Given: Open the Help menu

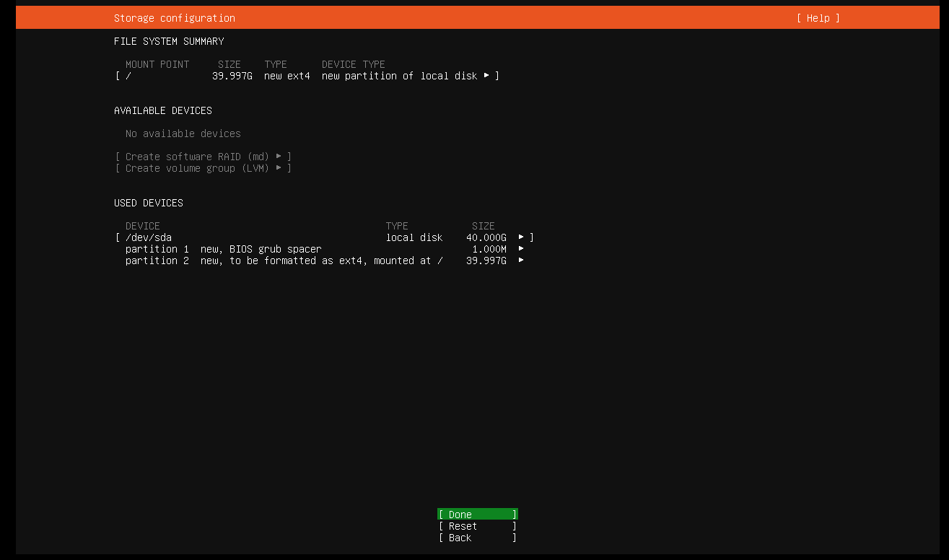Looking at the screenshot, I should (x=818, y=17).
